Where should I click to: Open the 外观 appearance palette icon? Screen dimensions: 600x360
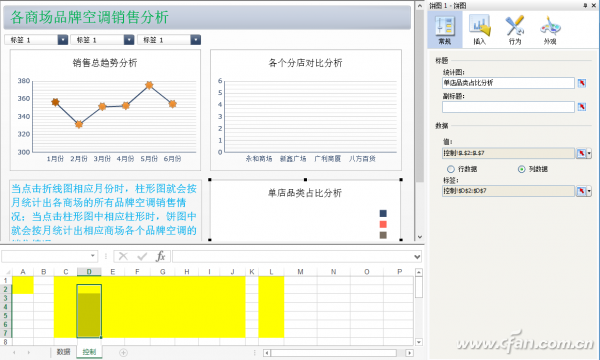pos(550,29)
